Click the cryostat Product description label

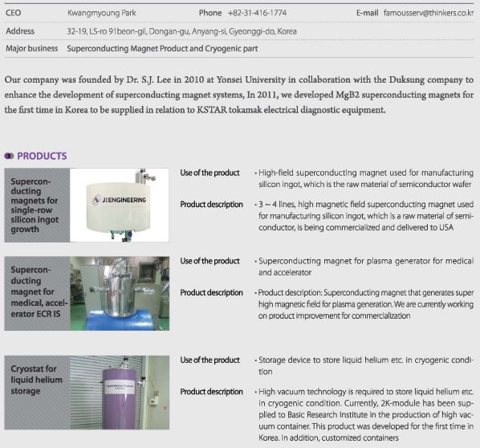click(x=211, y=392)
